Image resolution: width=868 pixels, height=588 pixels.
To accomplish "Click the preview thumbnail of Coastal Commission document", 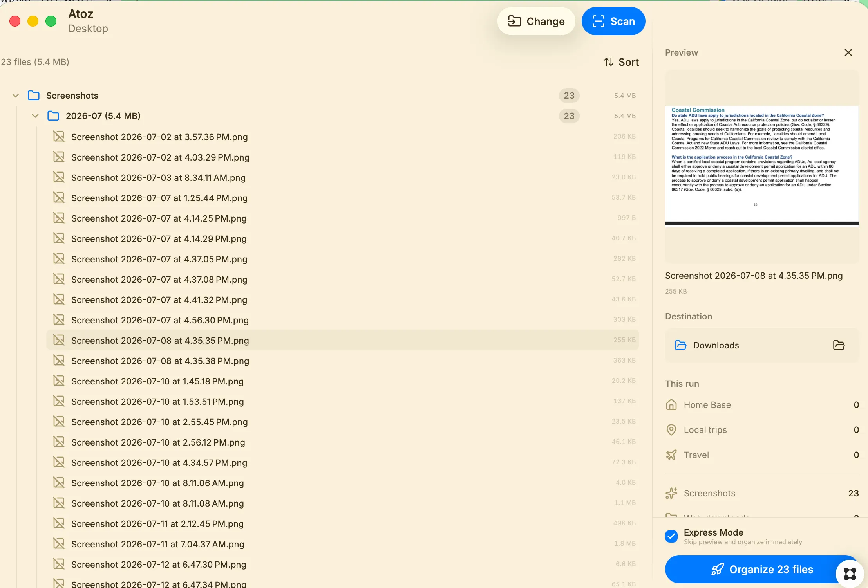I will [x=762, y=166].
